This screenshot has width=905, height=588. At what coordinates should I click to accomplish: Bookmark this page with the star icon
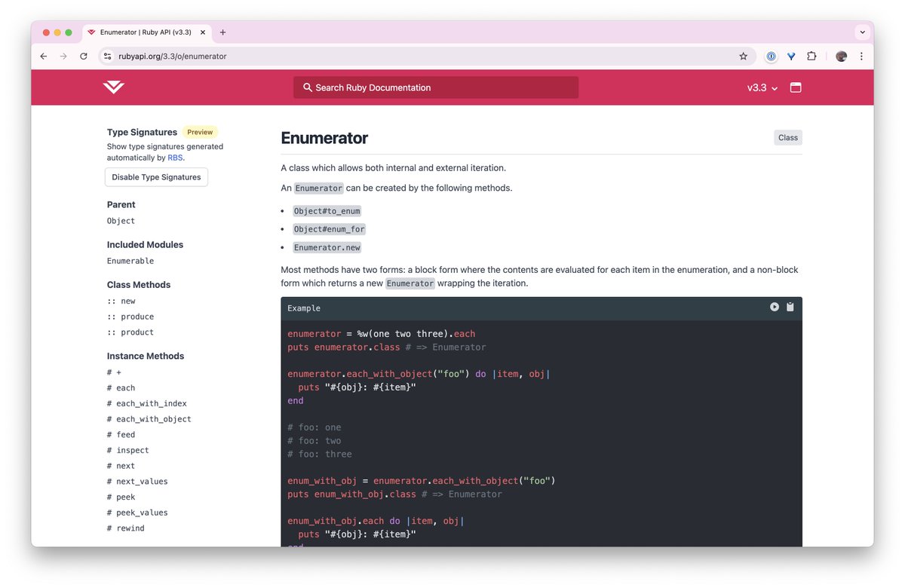coord(744,56)
